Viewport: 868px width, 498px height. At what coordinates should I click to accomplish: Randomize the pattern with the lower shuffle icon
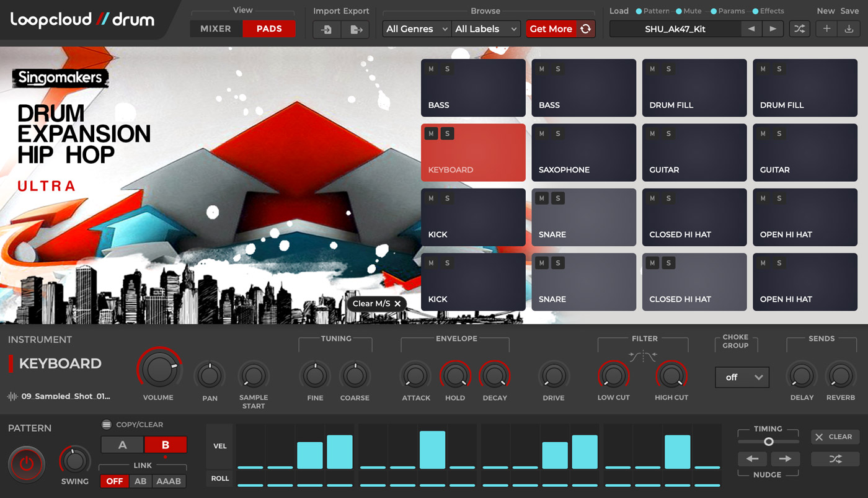click(x=835, y=459)
